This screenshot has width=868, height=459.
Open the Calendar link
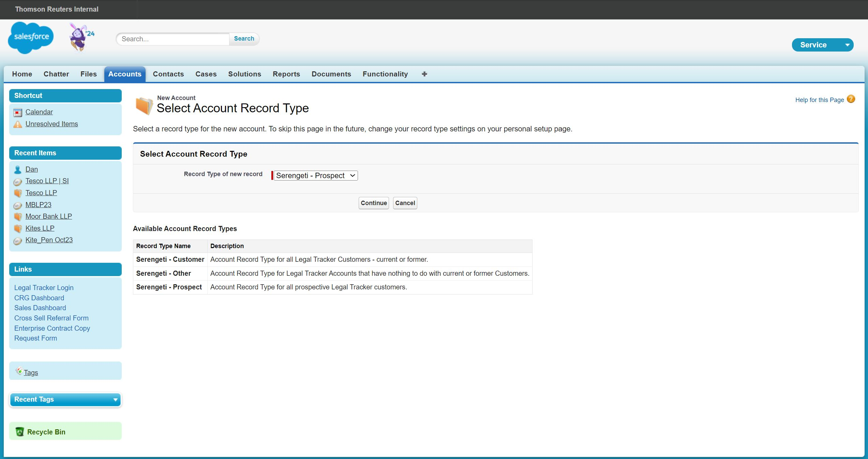tap(39, 112)
